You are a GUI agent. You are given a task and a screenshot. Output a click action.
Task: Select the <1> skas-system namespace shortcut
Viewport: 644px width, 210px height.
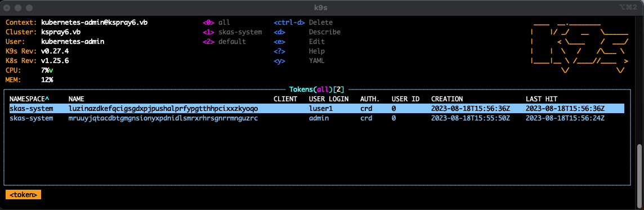click(232, 32)
